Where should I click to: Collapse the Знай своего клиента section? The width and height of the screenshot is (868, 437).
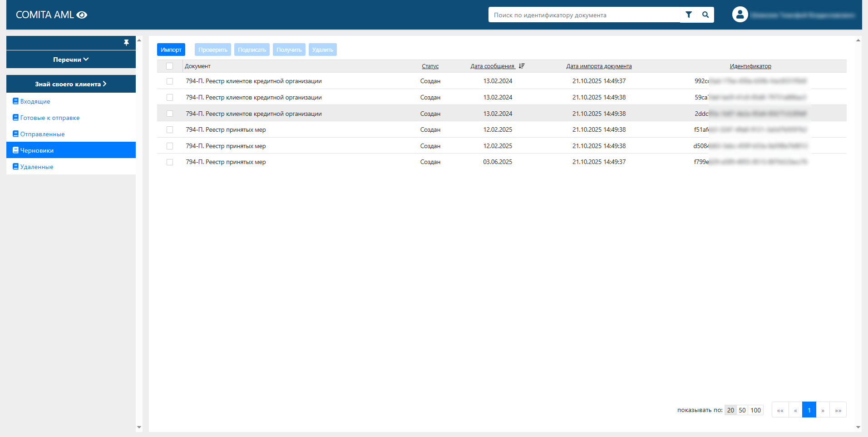click(71, 84)
